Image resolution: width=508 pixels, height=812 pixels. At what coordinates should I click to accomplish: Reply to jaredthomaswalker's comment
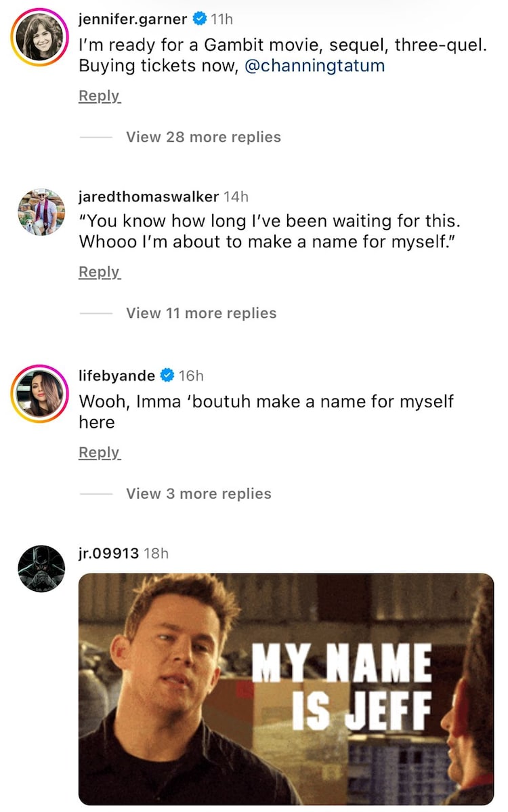[99, 271]
